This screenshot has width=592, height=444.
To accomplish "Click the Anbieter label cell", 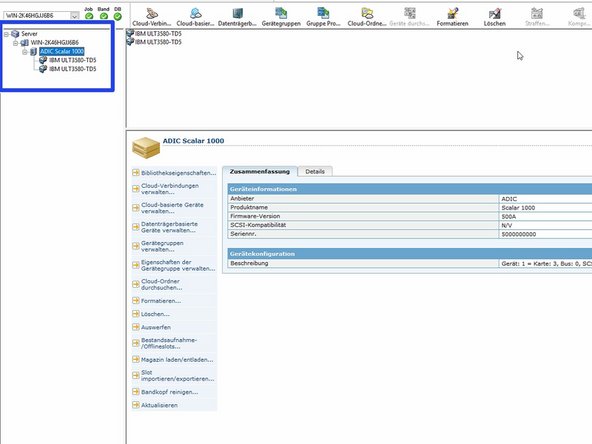I will [363, 199].
